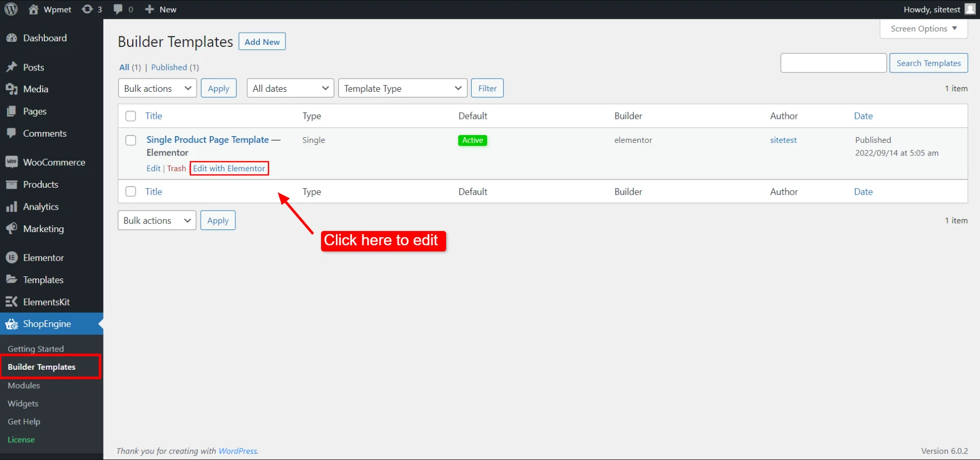Click the Analytics bar chart icon

12,207
